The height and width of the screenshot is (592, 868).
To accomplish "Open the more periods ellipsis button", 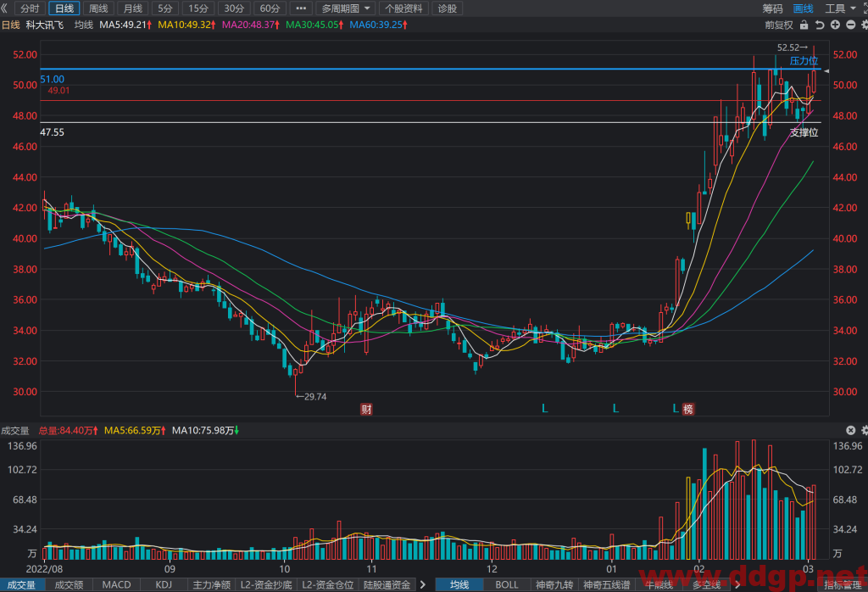I will tap(301, 8).
